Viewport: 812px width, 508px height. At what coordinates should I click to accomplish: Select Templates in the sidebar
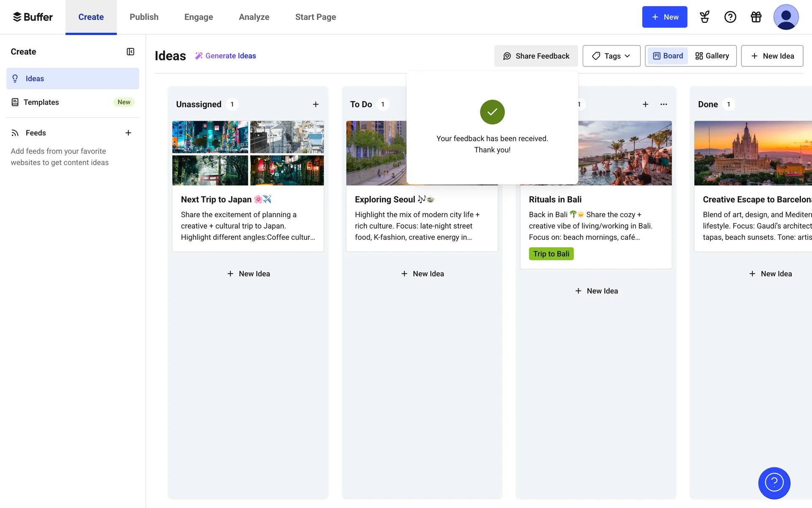(41, 102)
